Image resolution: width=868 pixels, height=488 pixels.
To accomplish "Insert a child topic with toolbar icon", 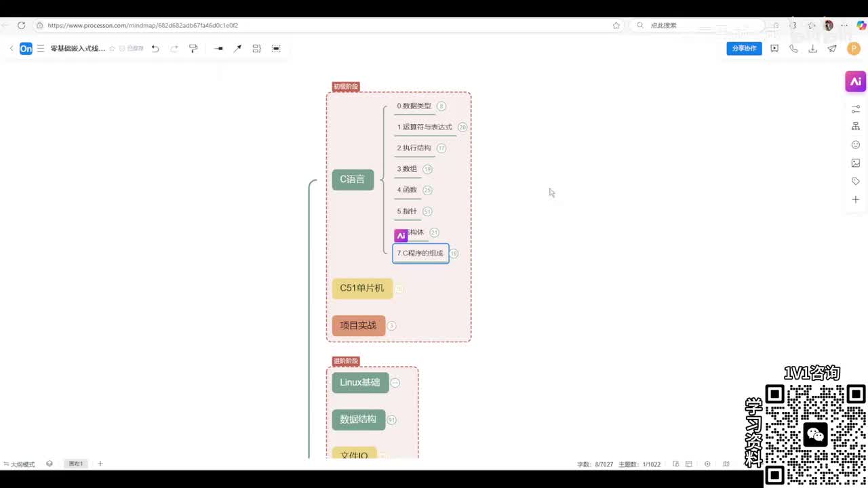I will pos(218,49).
